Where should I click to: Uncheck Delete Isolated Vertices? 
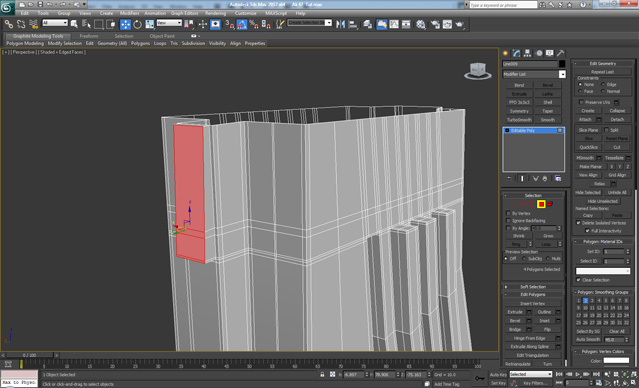[578, 223]
